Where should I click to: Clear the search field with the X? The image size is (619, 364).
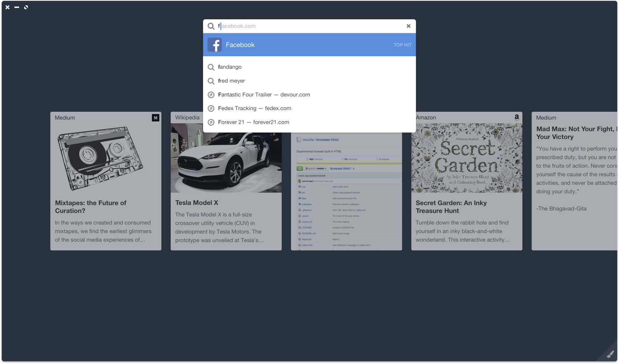pos(409,26)
